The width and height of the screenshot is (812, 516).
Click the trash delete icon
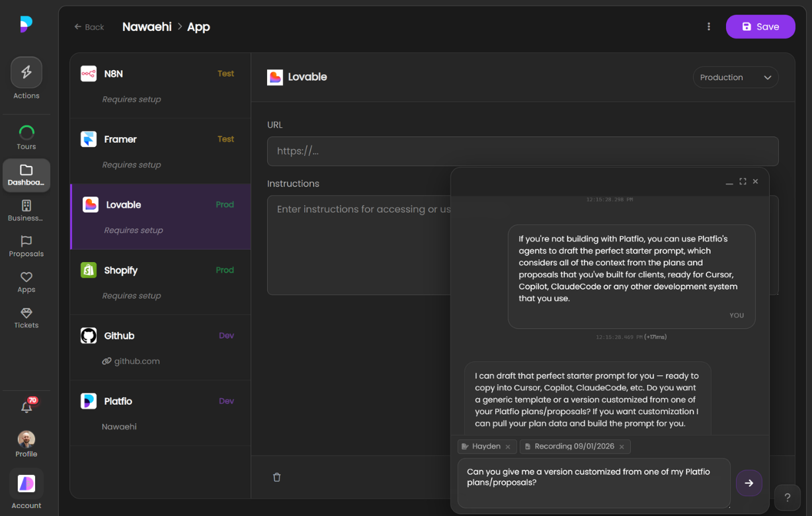(x=277, y=477)
